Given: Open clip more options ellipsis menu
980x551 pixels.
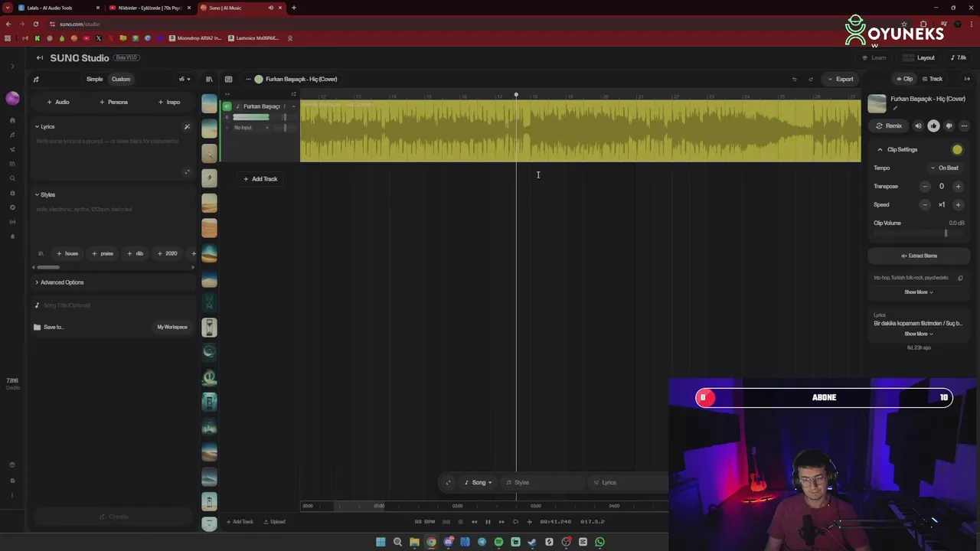Looking at the screenshot, I should pyautogui.click(x=964, y=126).
